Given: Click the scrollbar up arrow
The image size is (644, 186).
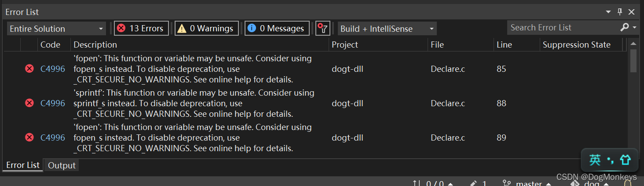Looking at the screenshot, I should pos(633,44).
